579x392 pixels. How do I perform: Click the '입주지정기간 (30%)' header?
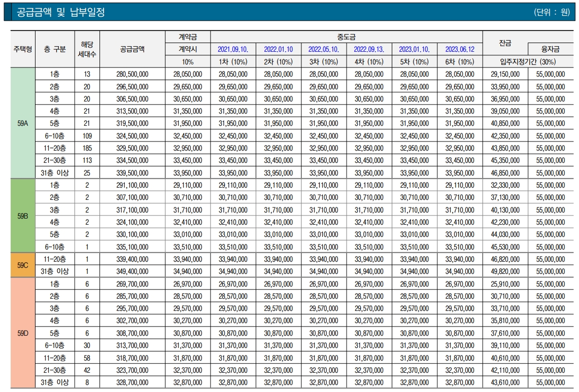tap(528, 62)
